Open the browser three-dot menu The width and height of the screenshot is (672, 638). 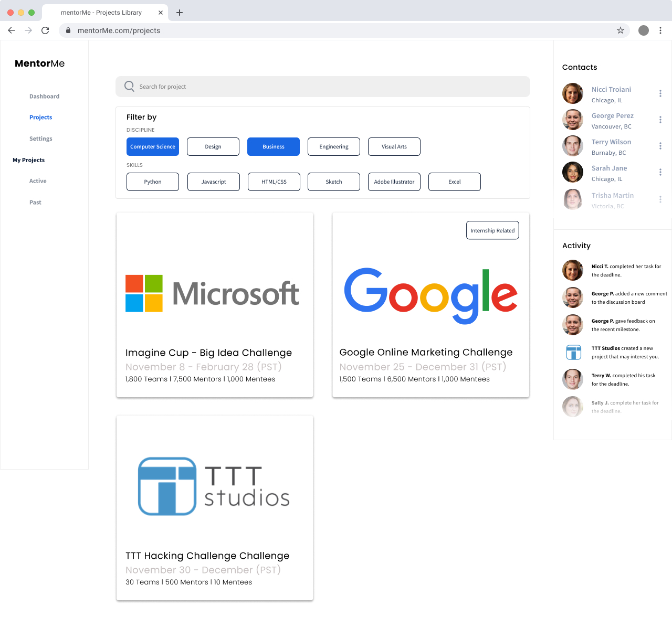pos(660,30)
